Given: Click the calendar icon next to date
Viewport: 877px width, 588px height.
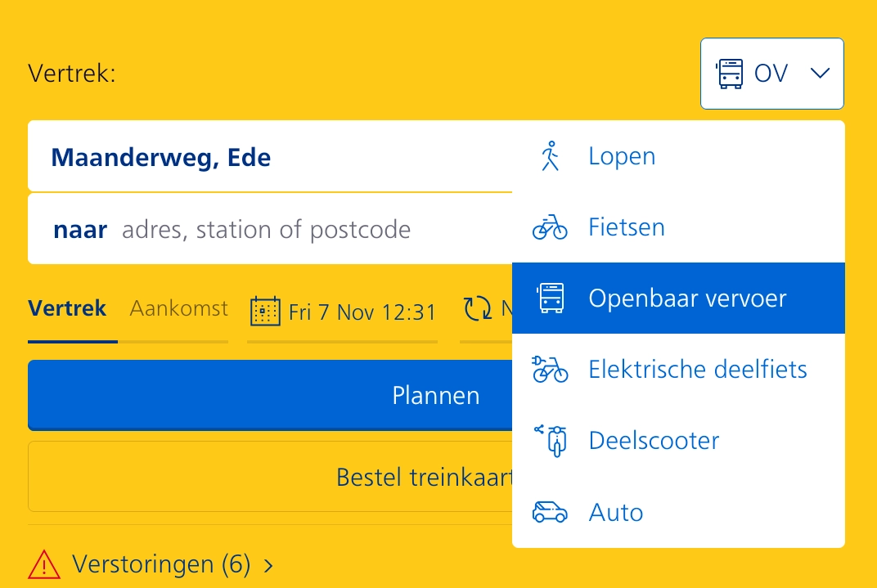Looking at the screenshot, I should coord(265,311).
